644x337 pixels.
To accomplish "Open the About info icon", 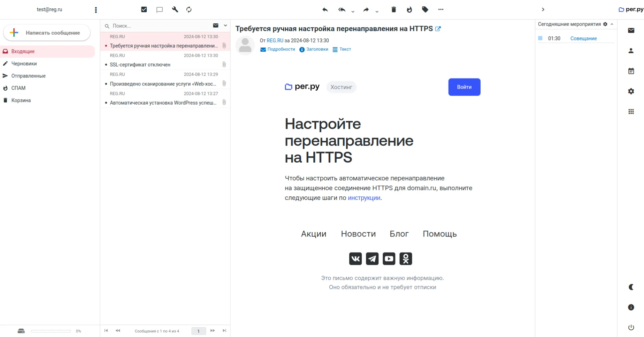I will pyautogui.click(x=631, y=307).
